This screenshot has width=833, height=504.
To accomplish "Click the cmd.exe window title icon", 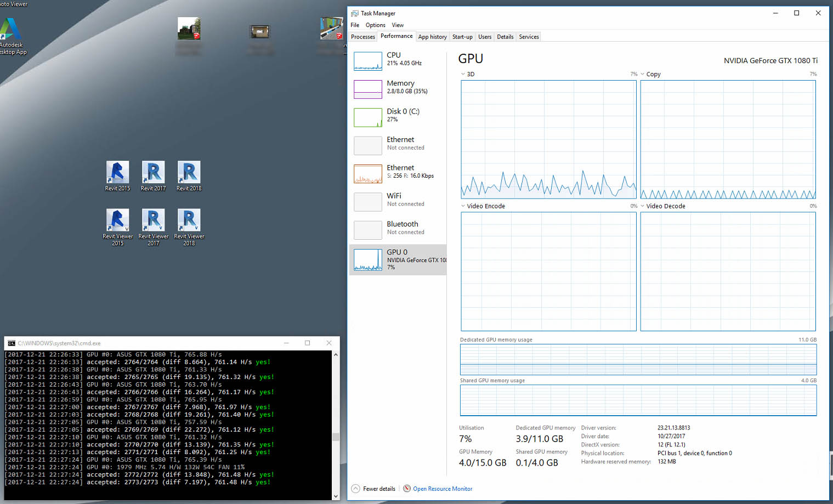I will point(11,343).
